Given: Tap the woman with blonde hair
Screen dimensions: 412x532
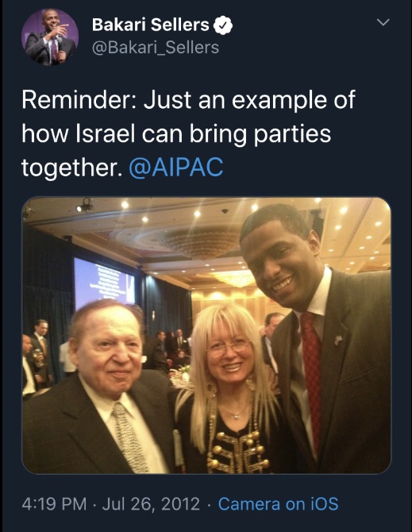Looking at the screenshot, I should point(229,388).
